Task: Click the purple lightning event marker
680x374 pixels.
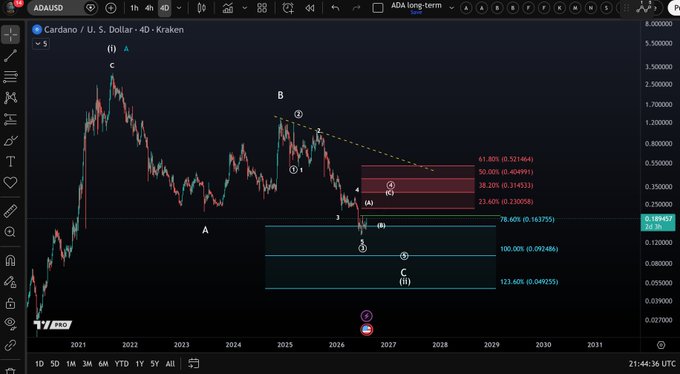Action: [366, 316]
